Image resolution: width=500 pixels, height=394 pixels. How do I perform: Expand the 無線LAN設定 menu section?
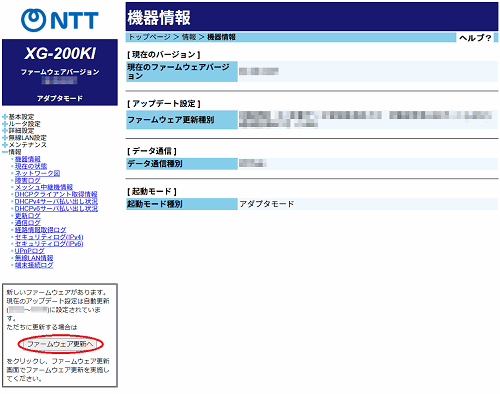tap(24, 138)
